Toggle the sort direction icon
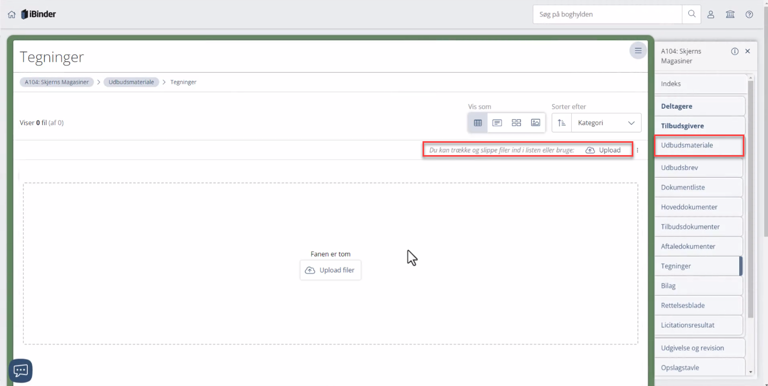Viewport: 768px width, 386px height. click(x=562, y=123)
